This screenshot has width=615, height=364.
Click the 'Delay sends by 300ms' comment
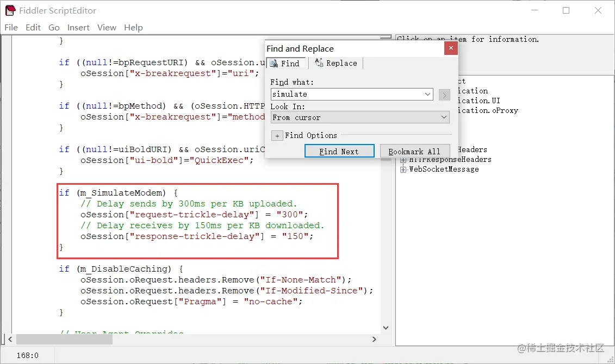tap(189, 204)
